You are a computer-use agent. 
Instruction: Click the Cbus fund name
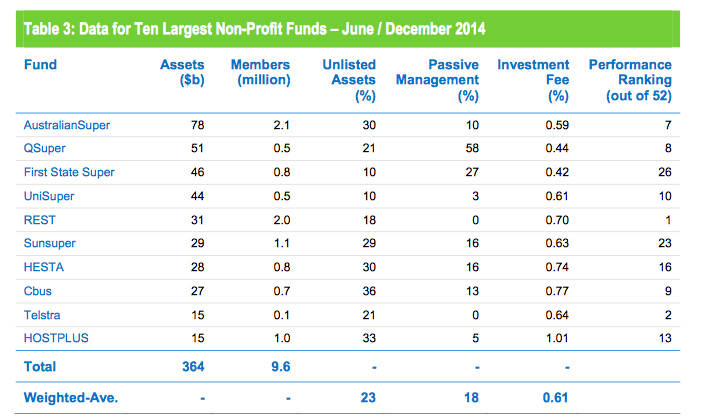(39, 291)
